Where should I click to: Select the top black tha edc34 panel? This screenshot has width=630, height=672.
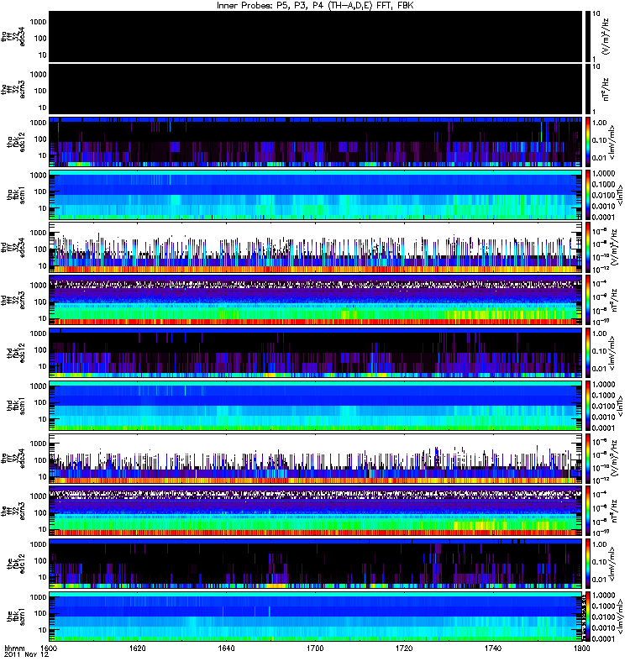tap(316, 36)
